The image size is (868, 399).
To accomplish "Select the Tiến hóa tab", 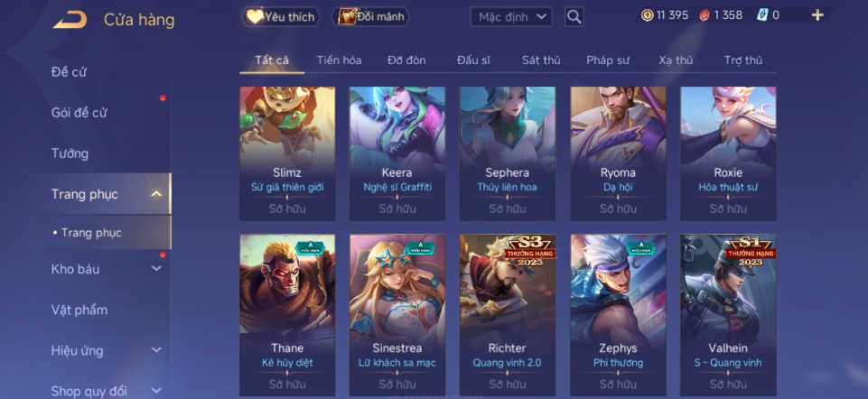I will tap(339, 60).
